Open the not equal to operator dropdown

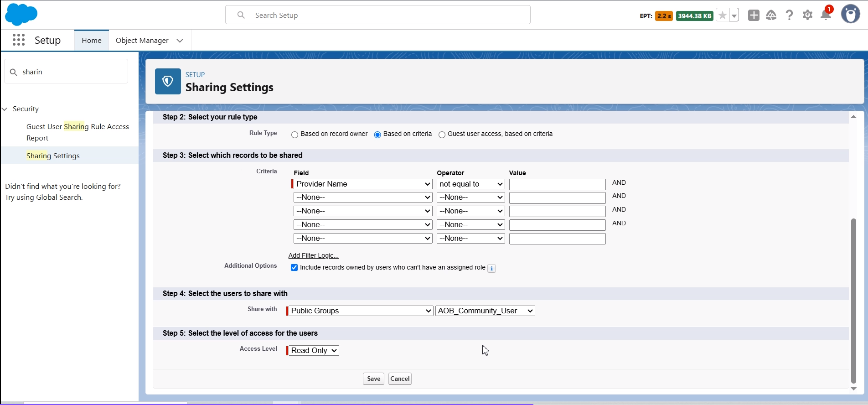click(x=470, y=184)
